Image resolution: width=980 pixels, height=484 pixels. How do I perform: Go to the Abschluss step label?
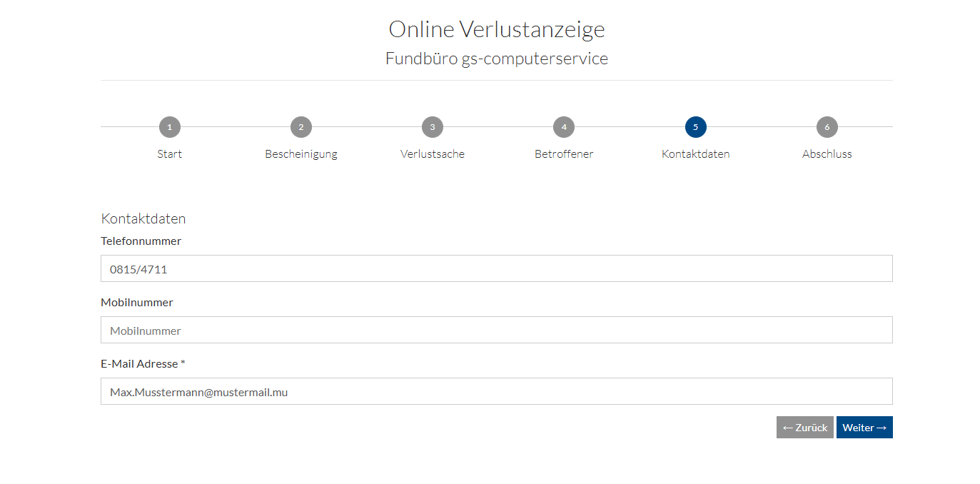(827, 154)
